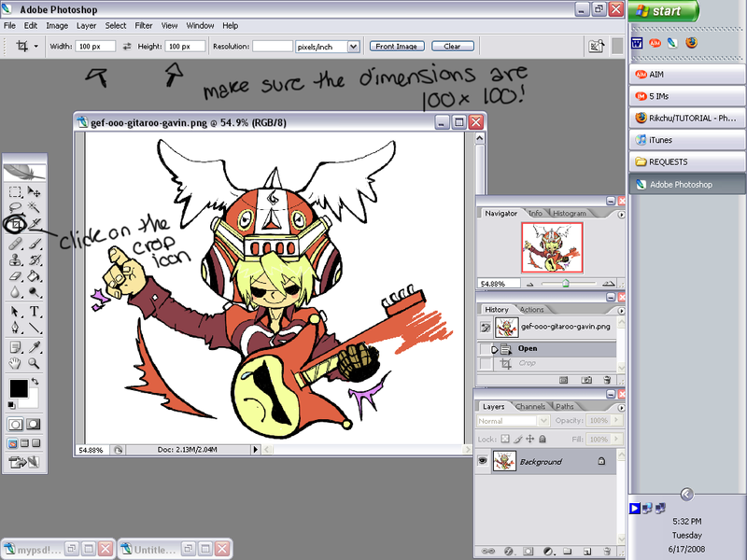The image size is (747, 560).
Task: Create new snapshot in History panel
Action: [586, 380]
